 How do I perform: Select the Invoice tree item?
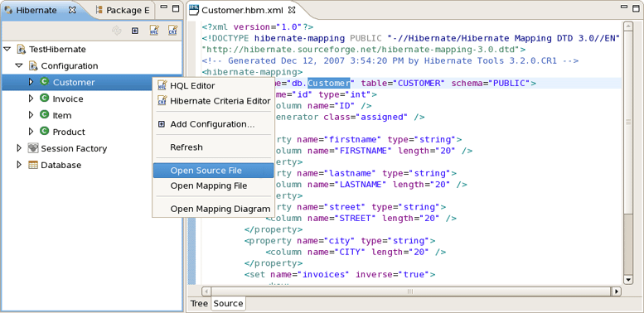coord(68,99)
